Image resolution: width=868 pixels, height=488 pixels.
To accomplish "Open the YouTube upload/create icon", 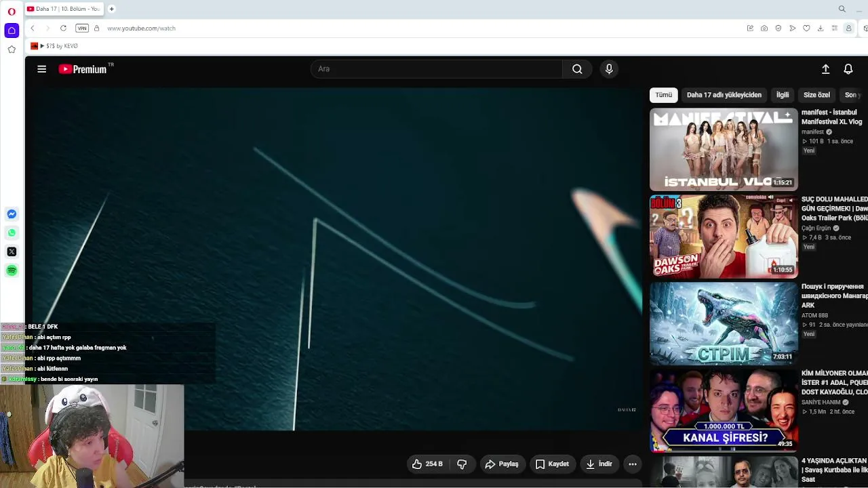I will click(825, 69).
